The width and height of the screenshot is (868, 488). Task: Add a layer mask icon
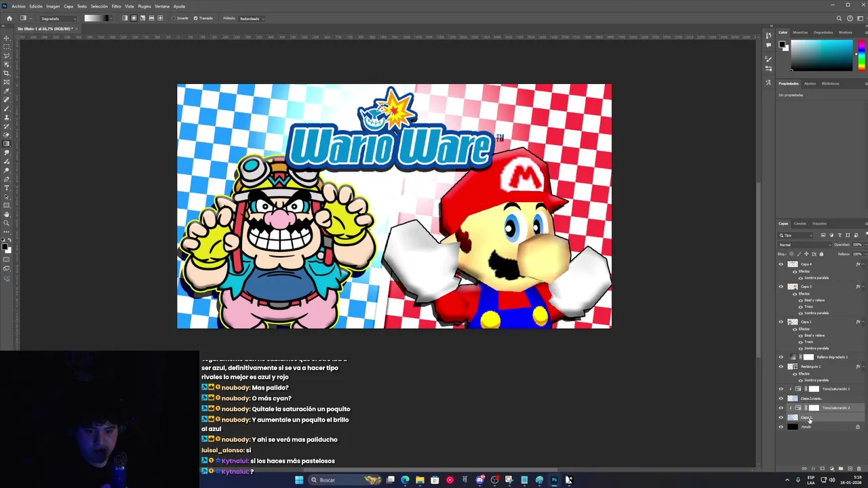823,468
